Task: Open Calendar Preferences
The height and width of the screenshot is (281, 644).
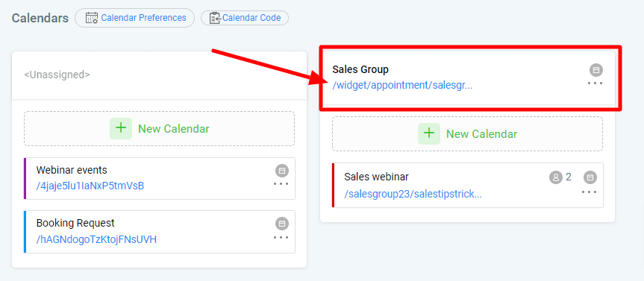Action: 135,18
